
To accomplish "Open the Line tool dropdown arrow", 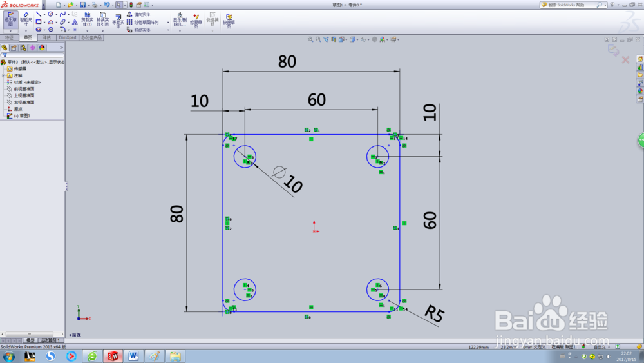I will pyautogui.click(x=44, y=14).
